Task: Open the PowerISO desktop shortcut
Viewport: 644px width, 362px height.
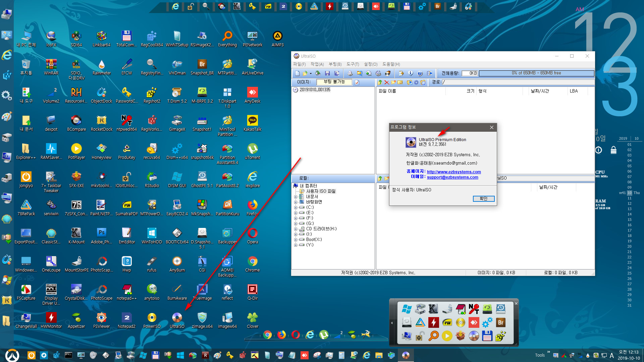Action: click(152, 320)
